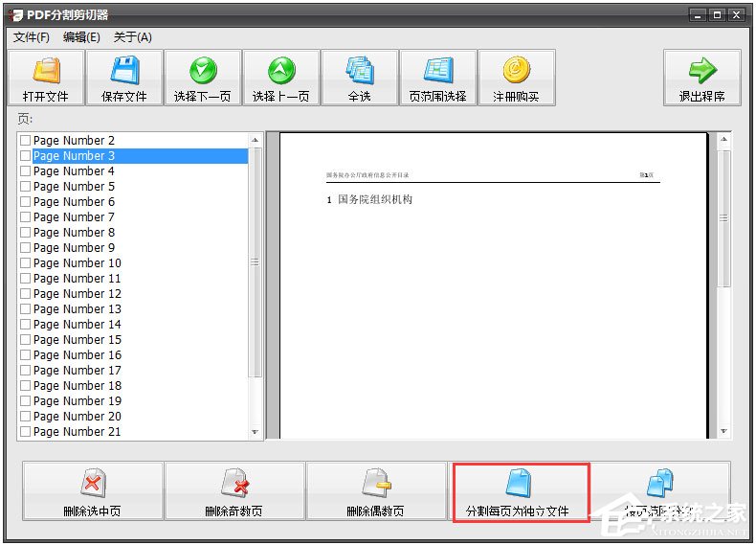
Task: Open the 文件(F) menu
Action: [x=32, y=37]
